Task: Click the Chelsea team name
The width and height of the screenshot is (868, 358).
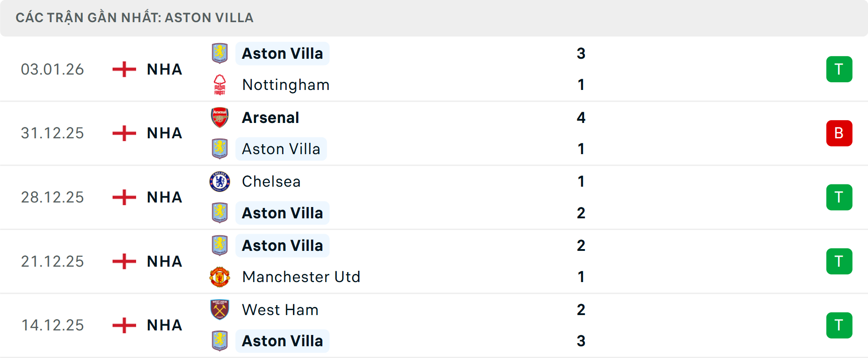Action: click(x=271, y=181)
